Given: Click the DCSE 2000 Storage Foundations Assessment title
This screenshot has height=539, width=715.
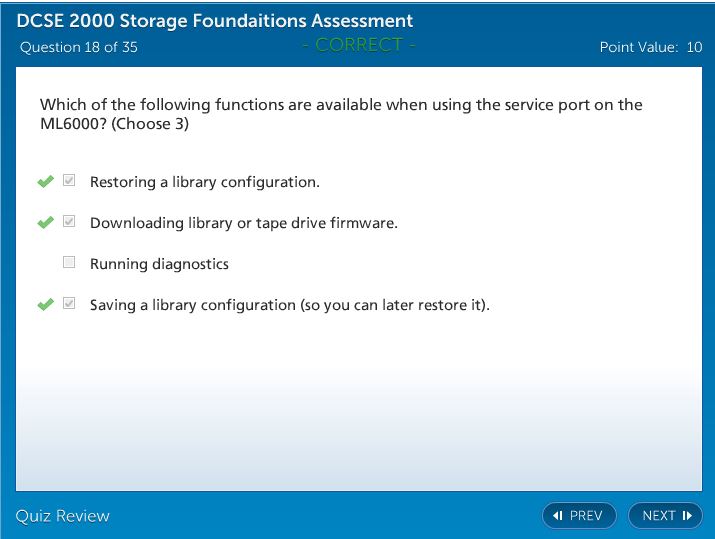Looking at the screenshot, I should (215, 21).
